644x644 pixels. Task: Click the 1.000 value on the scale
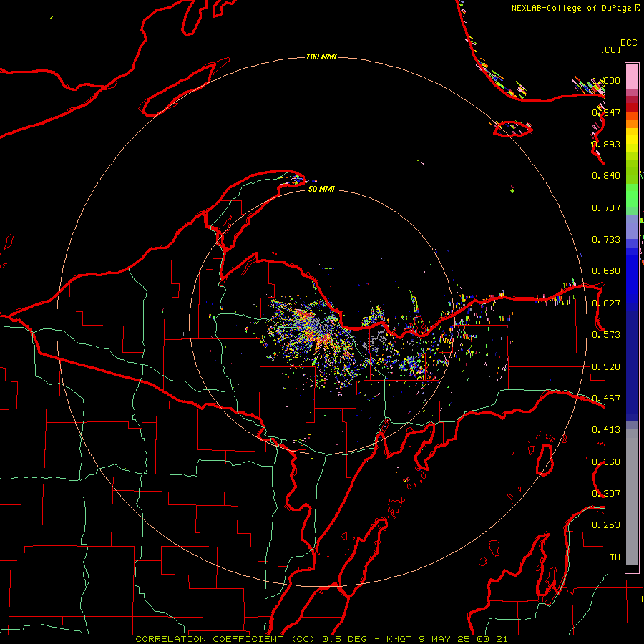click(x=606, y=80)
